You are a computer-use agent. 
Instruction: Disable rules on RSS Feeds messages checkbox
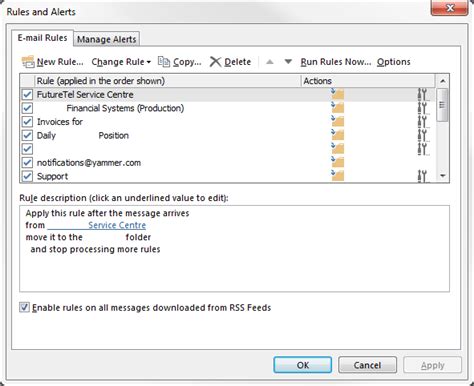(x=24, y=307)
